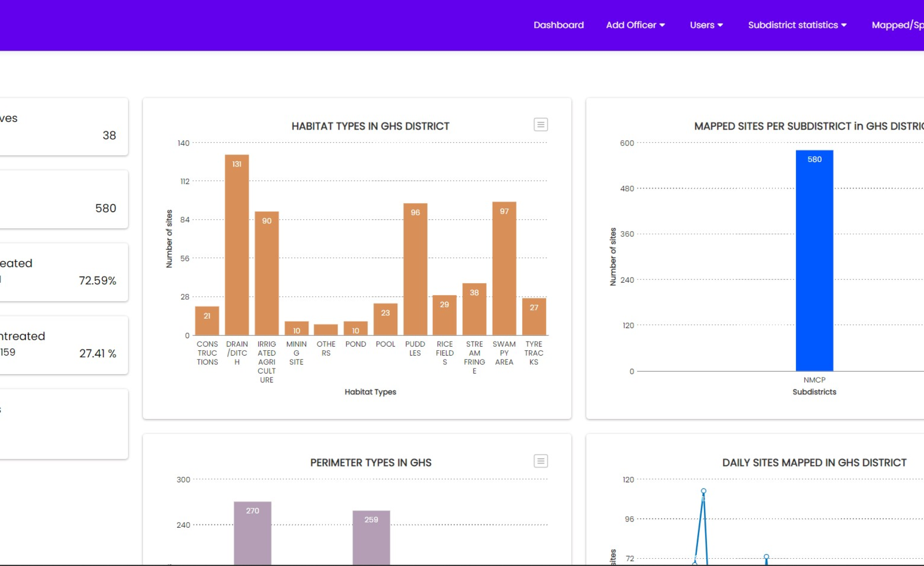The width and height of the screenshot is (924, 566).
Task: Click the highest peak point on daily line chart
Action: click(704, 491)
